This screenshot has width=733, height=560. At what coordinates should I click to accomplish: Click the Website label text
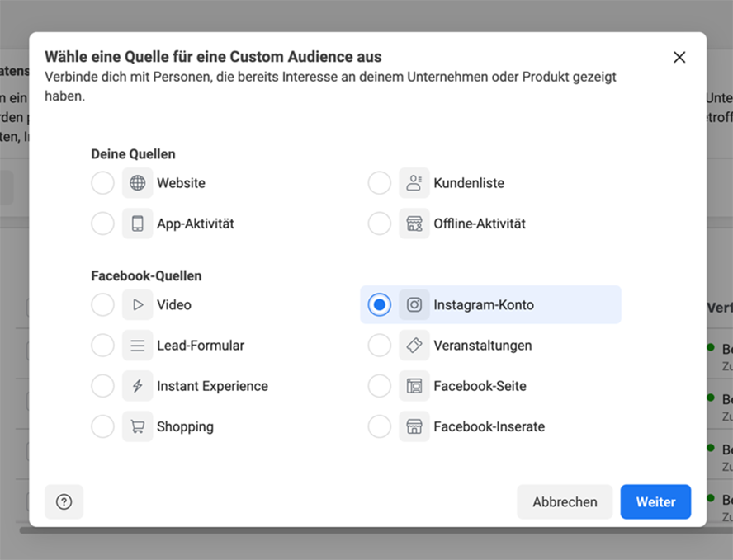pyautogui.click(x=181, y=183)
